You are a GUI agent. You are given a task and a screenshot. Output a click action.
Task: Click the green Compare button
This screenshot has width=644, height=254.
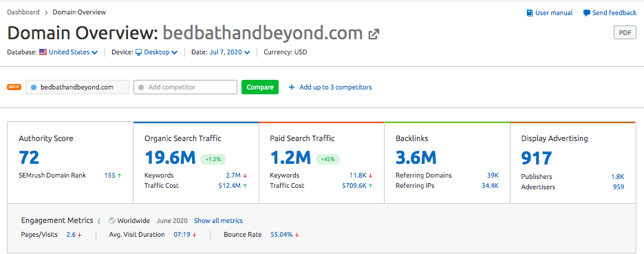tap(260, 87)
